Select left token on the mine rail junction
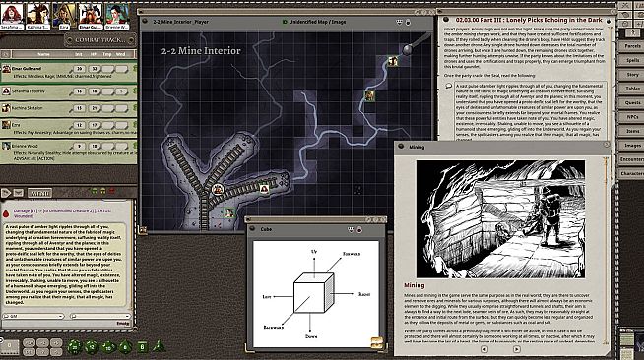The width and height of the screenshot is (644, 360). point(218,190)
